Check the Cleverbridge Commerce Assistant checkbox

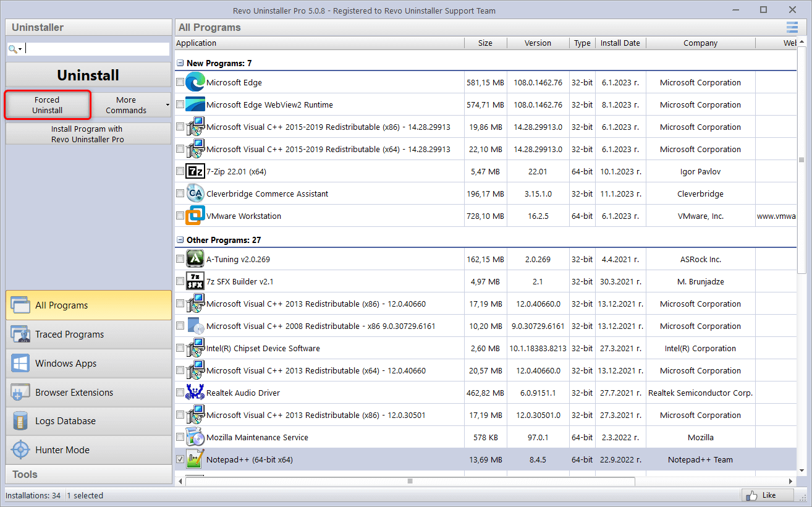[180, 194]
